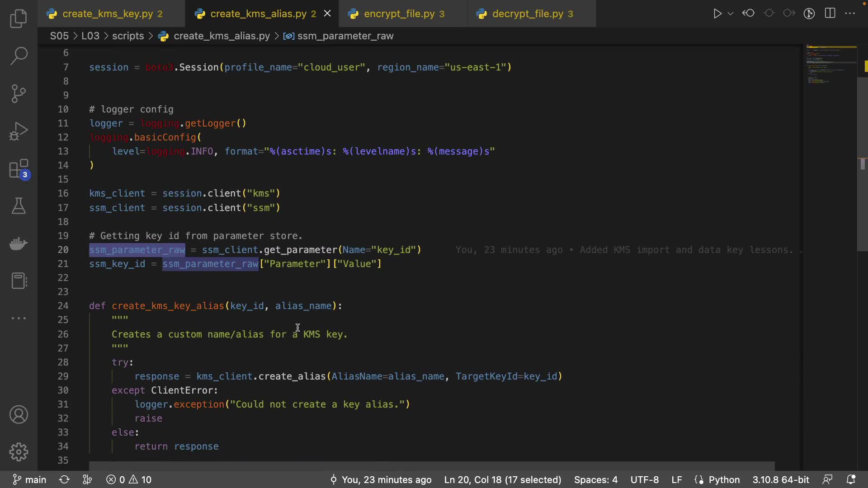
Task: Open the Docker view icon
Action: (x=19, y=244)
